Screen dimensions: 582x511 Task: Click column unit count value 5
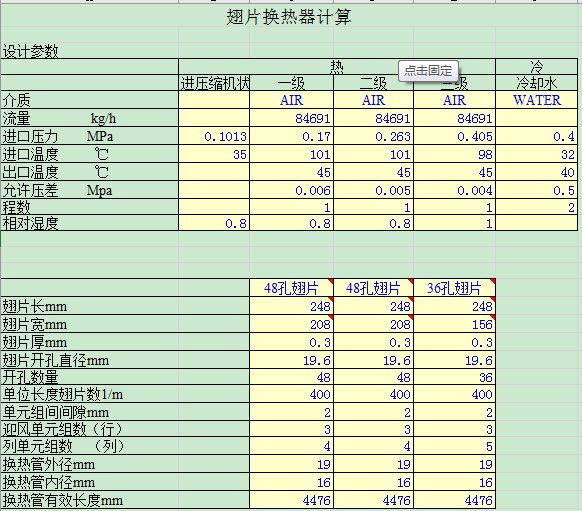click(x=455, y=446)
